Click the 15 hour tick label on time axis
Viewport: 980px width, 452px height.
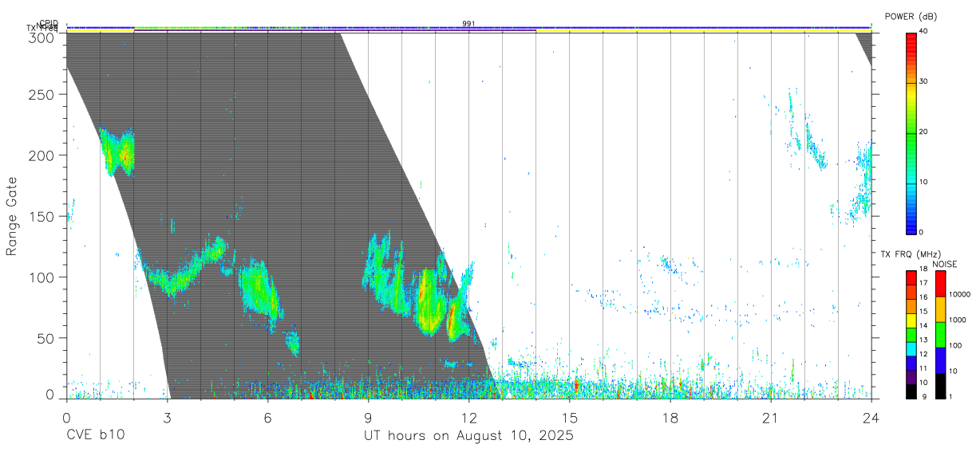pos(570,419)
